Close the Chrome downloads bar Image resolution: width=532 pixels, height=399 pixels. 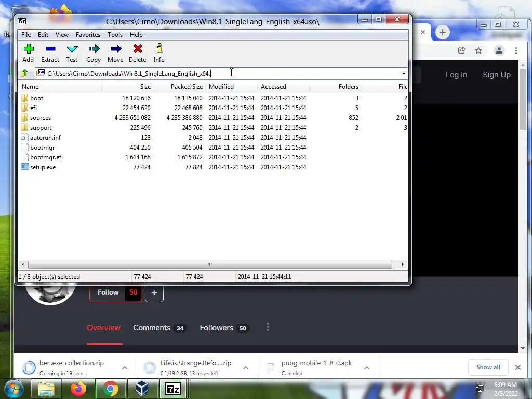click(518, 367)
